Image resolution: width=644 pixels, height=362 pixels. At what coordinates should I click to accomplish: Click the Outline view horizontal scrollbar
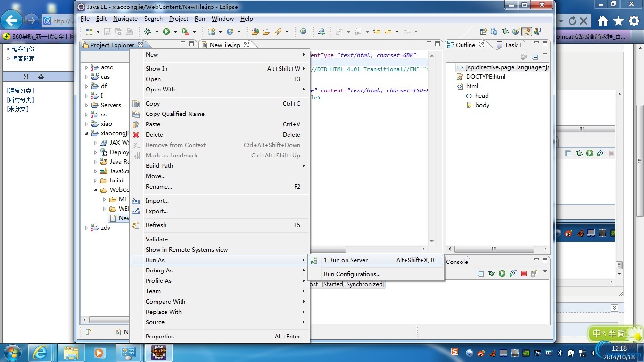[495, 249]
